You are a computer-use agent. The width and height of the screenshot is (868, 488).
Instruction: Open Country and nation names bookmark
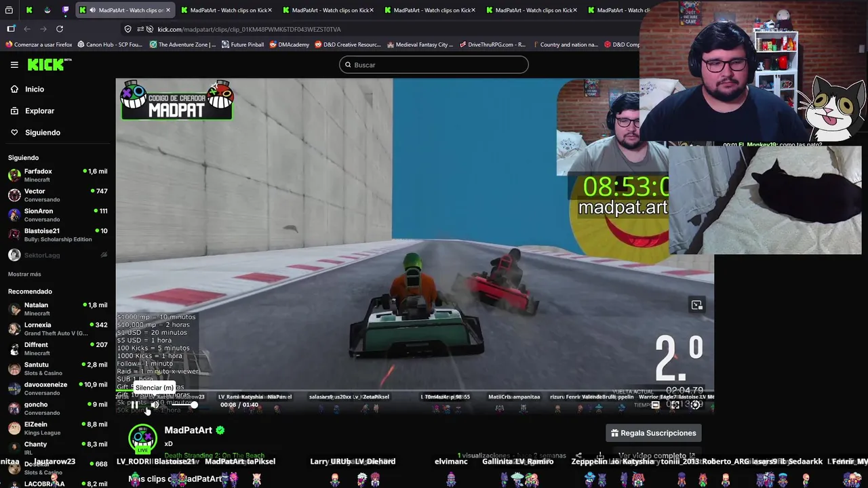(565, 45)
